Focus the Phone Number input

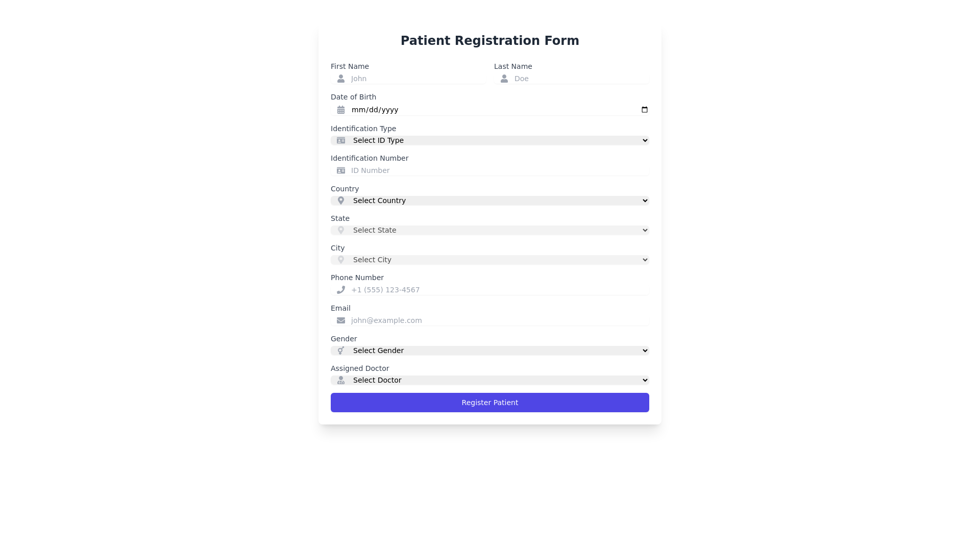[498, 290]
